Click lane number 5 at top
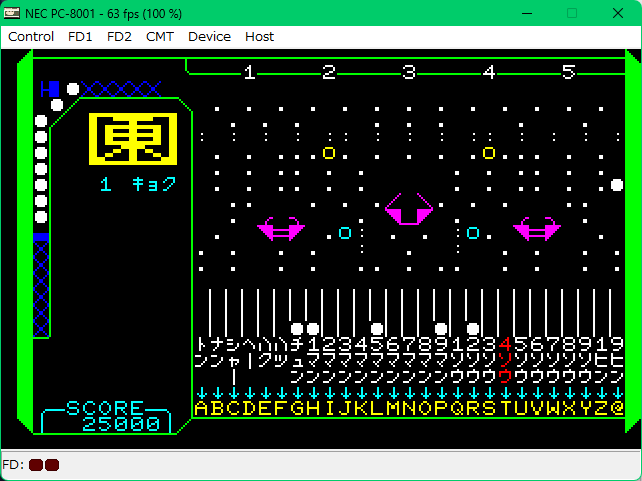 tap(569, 72)
